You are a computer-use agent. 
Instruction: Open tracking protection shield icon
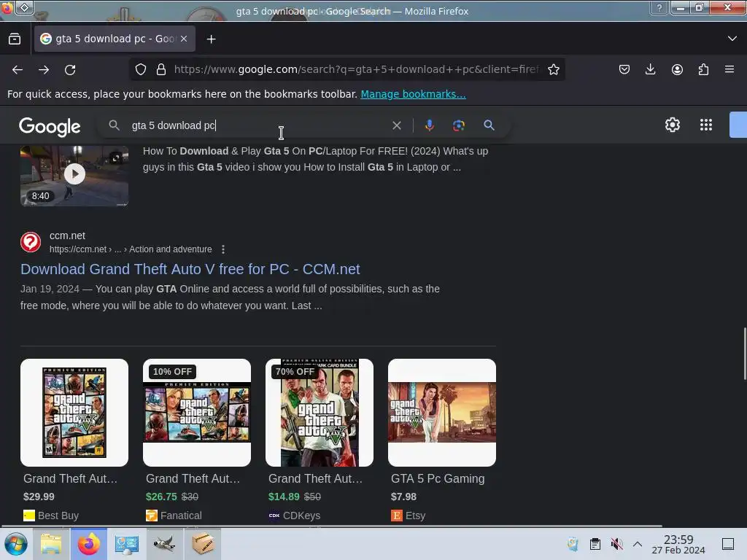[x=141, y=69]
